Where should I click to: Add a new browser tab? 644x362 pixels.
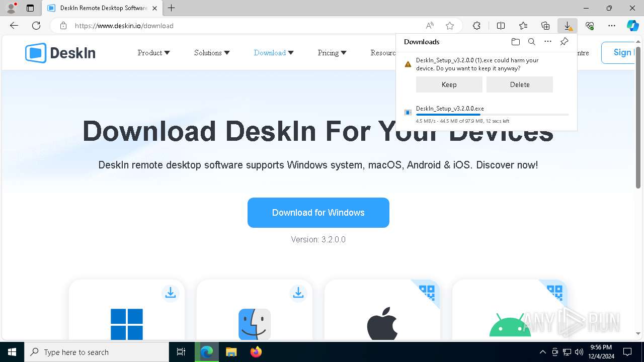pos(172,8)
